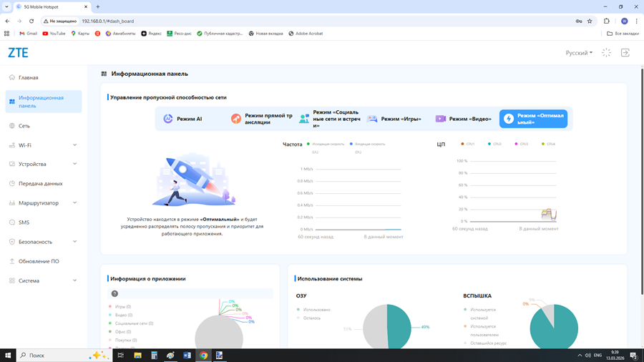Screen dimensions: 644x362
Task: Bookmark page with star icon
Action: click(590, 21)
